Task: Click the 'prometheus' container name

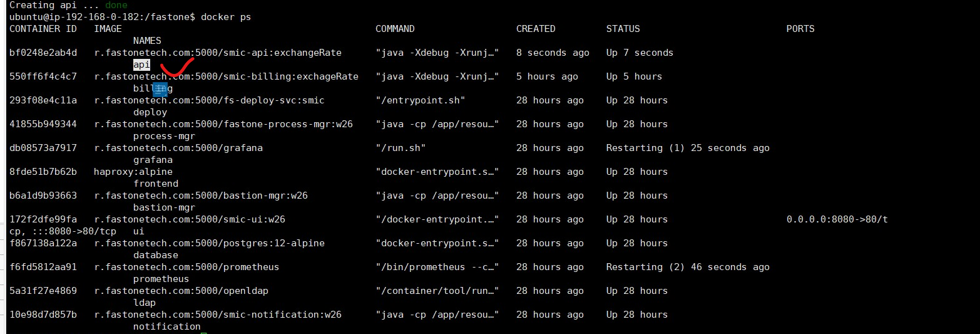Action: coord(161,279)
